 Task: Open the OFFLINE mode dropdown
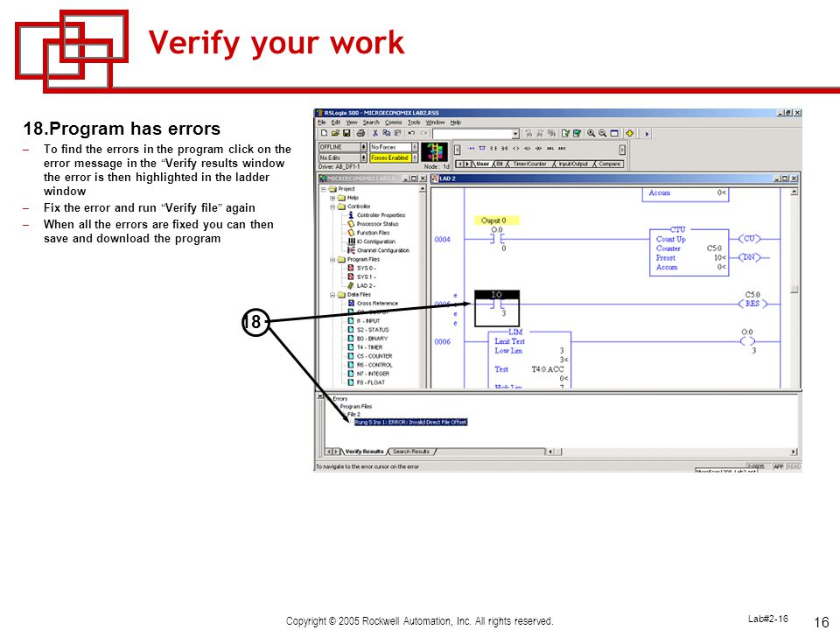click(364, 147)
